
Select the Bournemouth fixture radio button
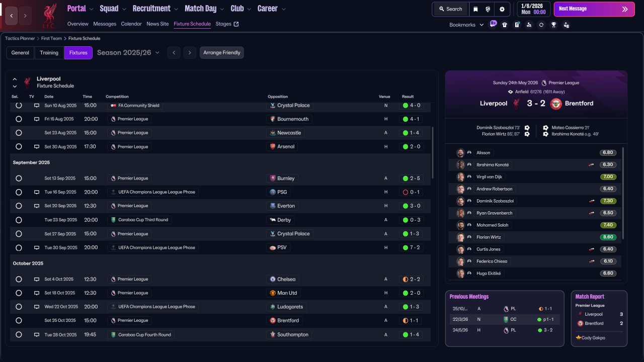(x=19, y=119)
